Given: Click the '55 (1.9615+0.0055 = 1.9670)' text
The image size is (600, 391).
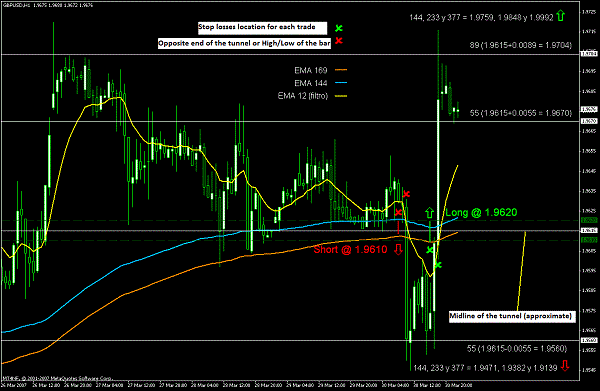Looking at the screenshot, I should click(521, 113).
